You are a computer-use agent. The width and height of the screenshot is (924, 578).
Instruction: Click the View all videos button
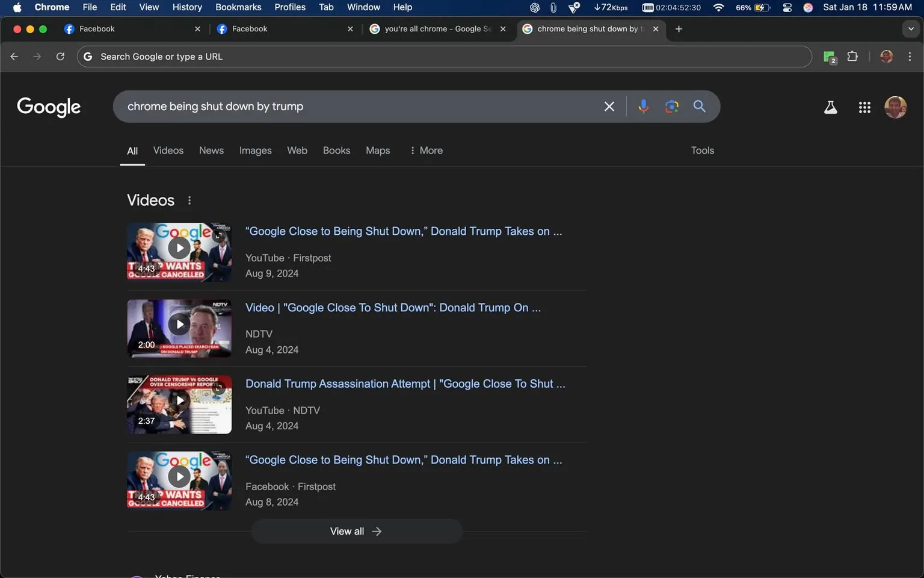click(356, 530)
